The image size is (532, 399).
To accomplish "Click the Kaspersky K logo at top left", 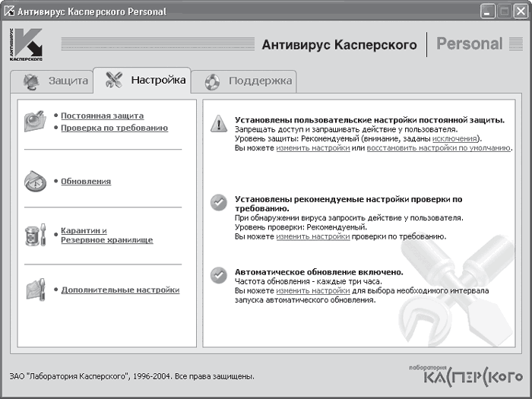I will click(26, 44).
